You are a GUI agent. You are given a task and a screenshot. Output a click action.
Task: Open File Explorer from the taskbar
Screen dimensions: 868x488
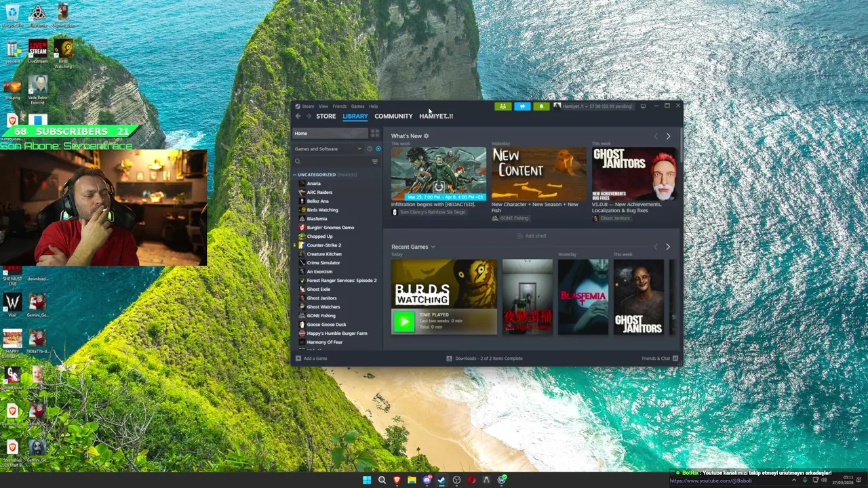tap(412, 480)
